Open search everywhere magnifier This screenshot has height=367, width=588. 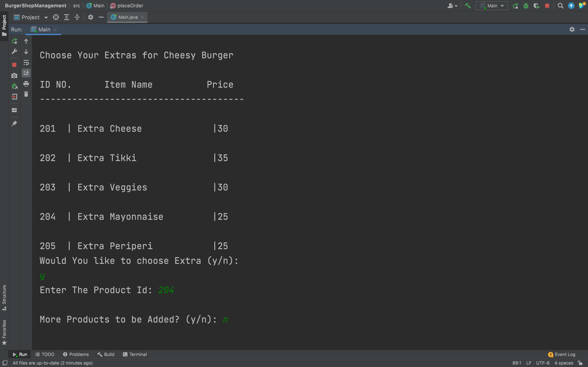click(x=560, y=6)
